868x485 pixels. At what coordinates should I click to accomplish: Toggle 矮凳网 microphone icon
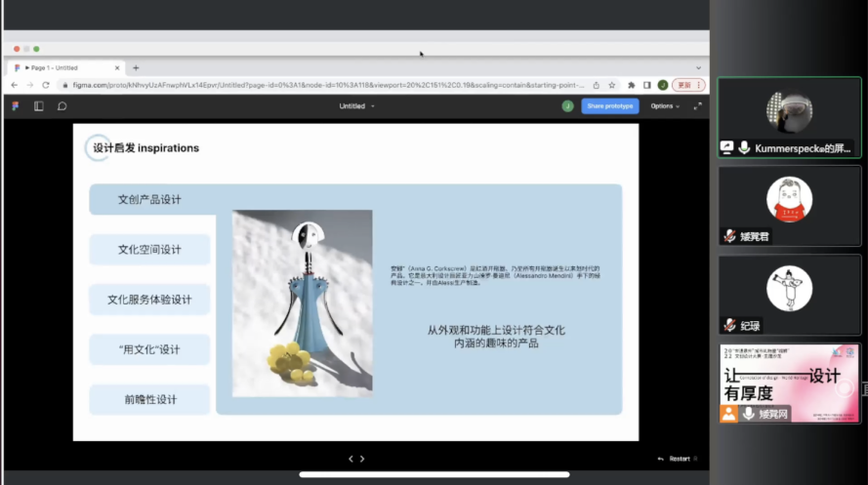tap(749, 414)
